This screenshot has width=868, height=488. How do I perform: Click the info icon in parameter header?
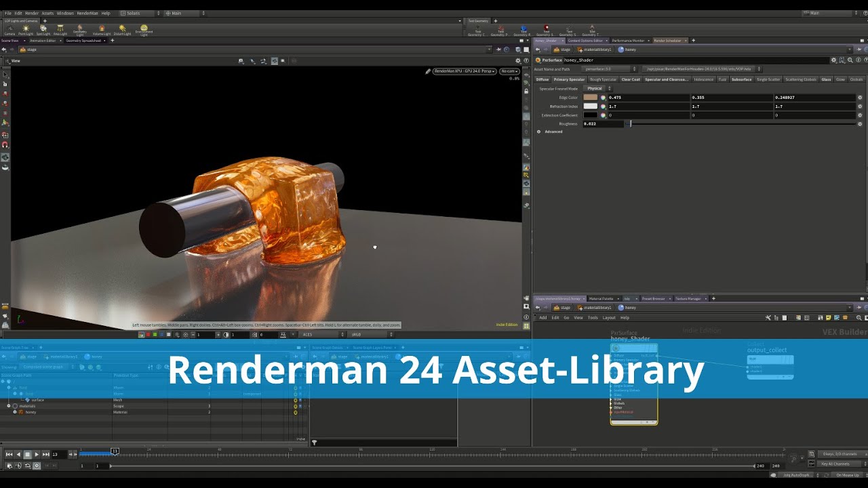pyautogui.click(x=857, y=60)
